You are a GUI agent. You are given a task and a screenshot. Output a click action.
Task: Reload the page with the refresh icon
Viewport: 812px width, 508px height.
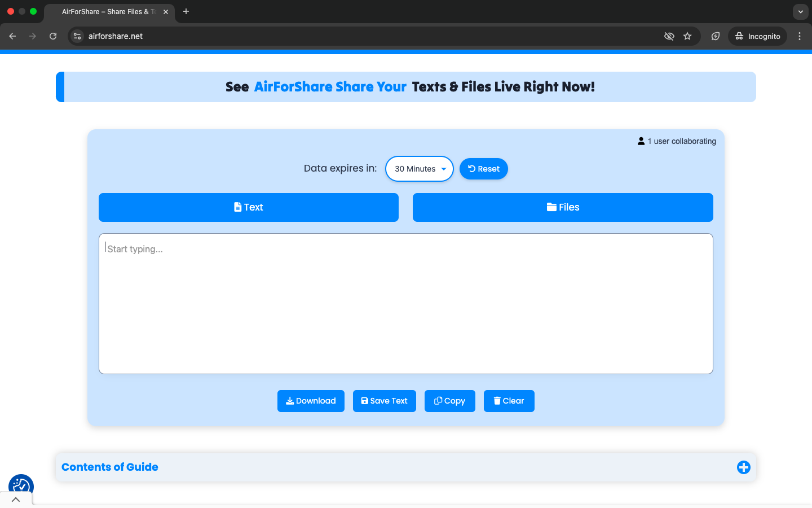point(53,36)
